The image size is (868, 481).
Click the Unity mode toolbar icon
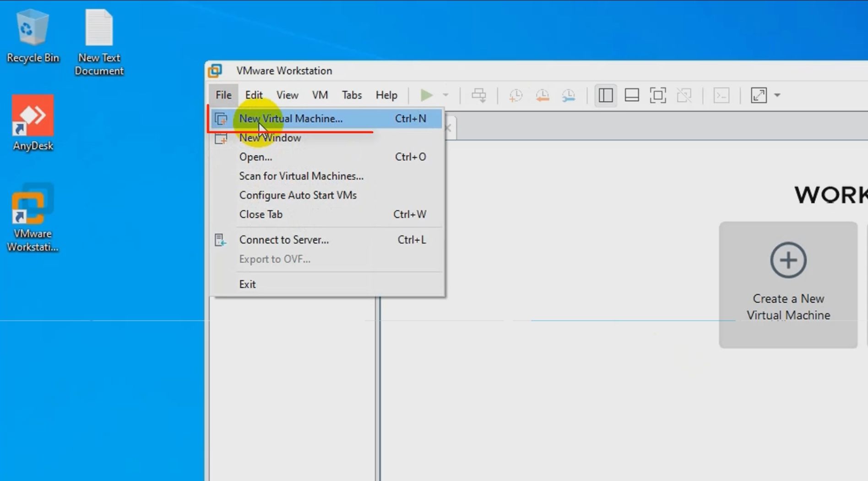click(x=684, y=95)
